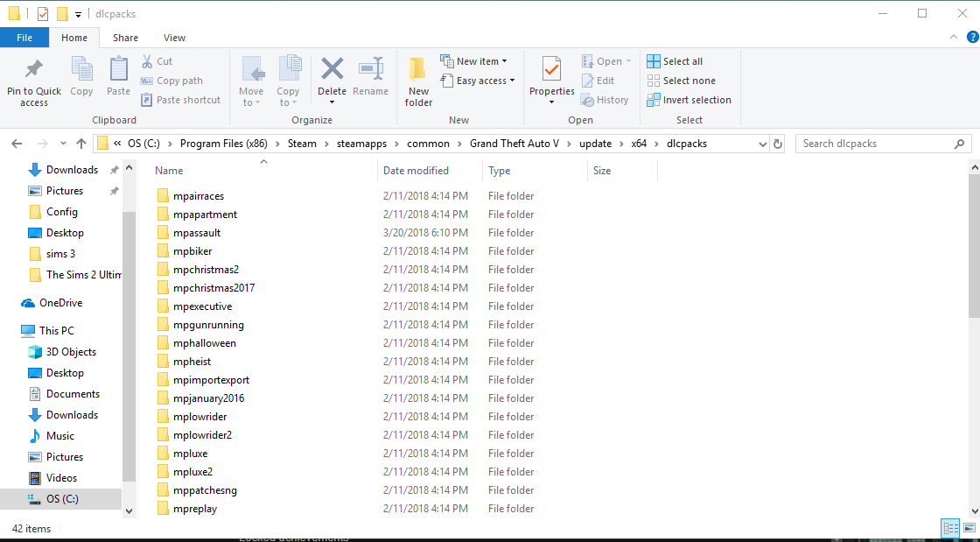
Task: Open Music in navigation pane
Action: pyautogui.click(x=60, y=436)
